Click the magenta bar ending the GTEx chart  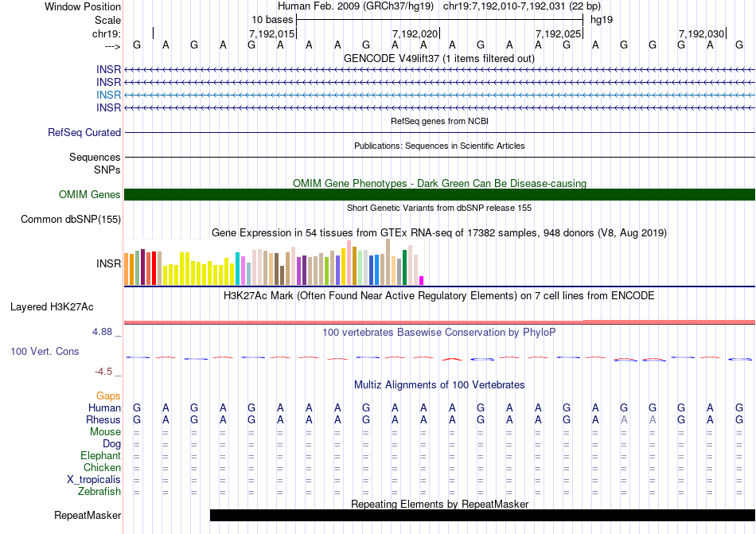(x=421, y=279)
